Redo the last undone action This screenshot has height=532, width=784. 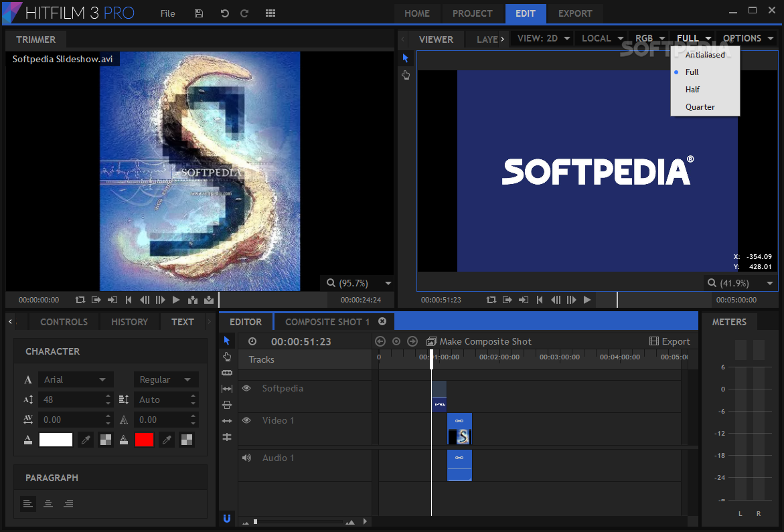click(244, 13)
